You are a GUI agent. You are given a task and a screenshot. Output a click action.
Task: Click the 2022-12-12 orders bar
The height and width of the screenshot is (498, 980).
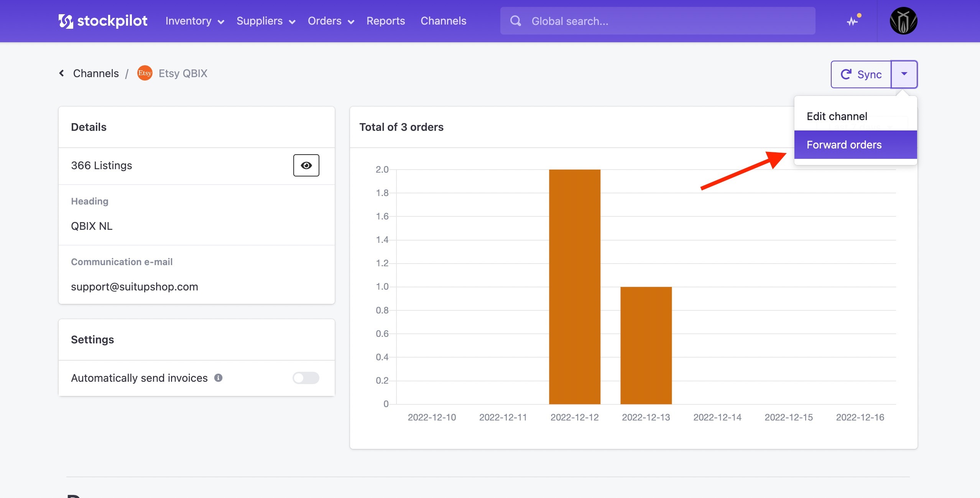pos(575,287)
